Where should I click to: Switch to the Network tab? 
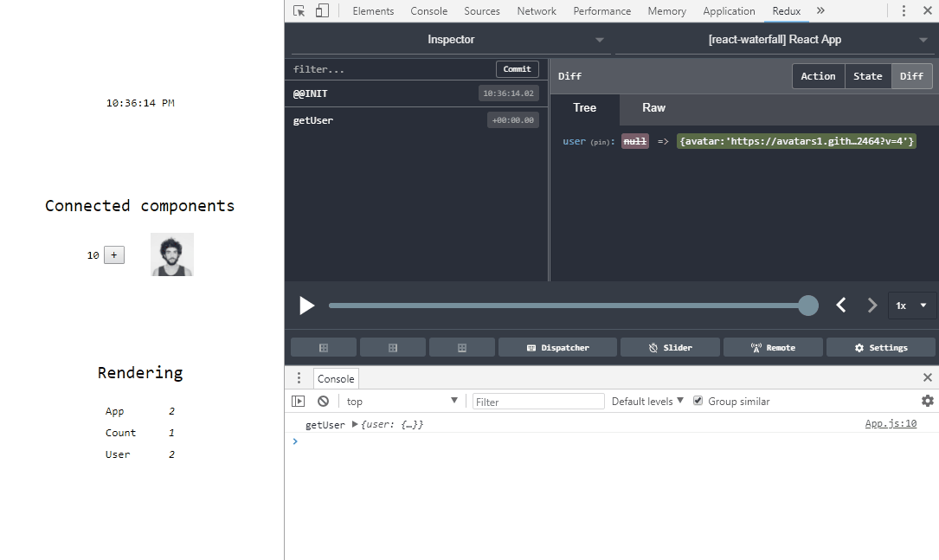pos(537,10)
